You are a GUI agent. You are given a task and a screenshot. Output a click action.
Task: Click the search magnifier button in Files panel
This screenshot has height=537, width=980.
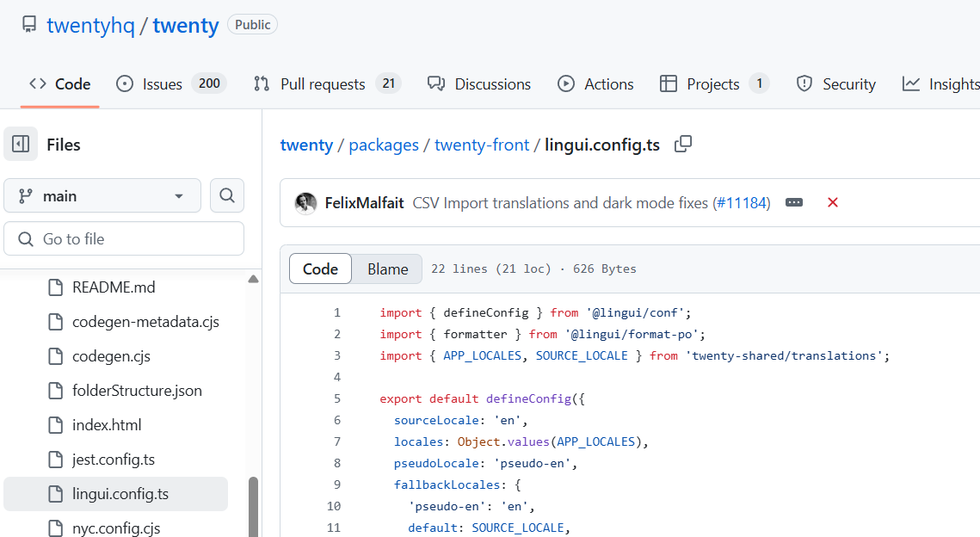(x=227, y=196)
